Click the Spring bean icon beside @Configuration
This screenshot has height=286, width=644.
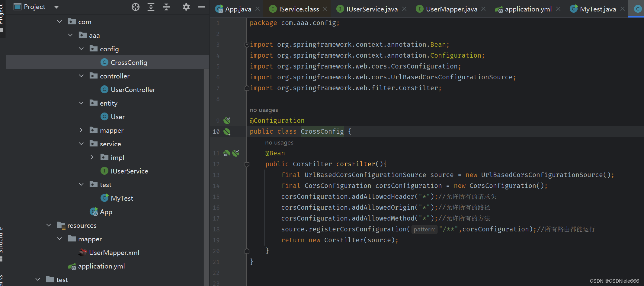click(227, 120)
